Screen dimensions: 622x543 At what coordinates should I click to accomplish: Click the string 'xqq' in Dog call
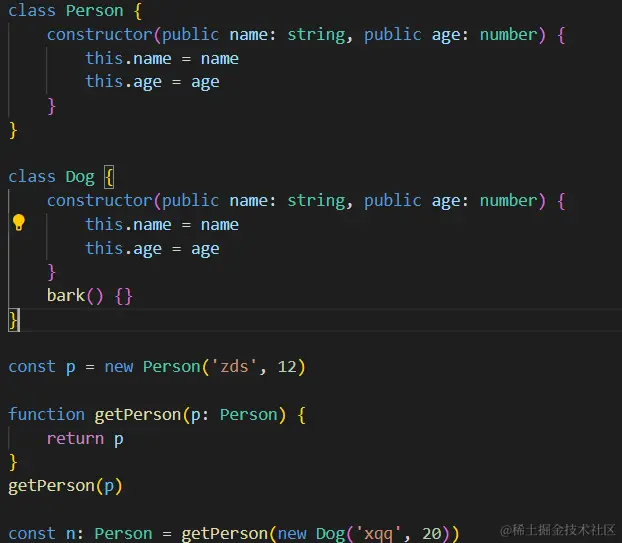378,534
